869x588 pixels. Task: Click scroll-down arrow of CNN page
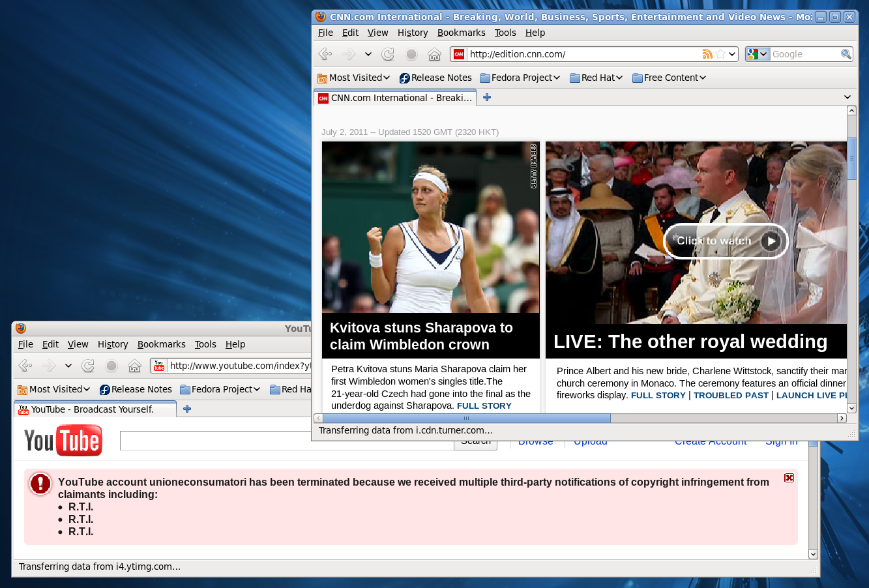point(851,409)
